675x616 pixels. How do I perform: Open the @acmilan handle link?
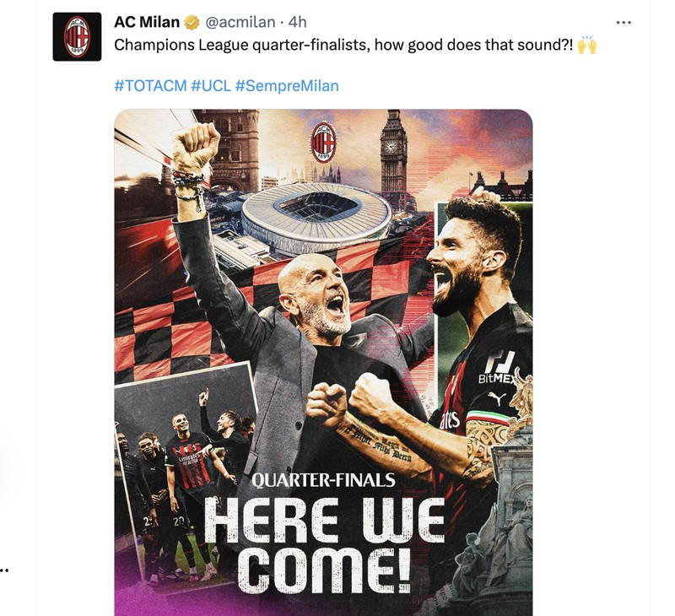tap(240, 22)
